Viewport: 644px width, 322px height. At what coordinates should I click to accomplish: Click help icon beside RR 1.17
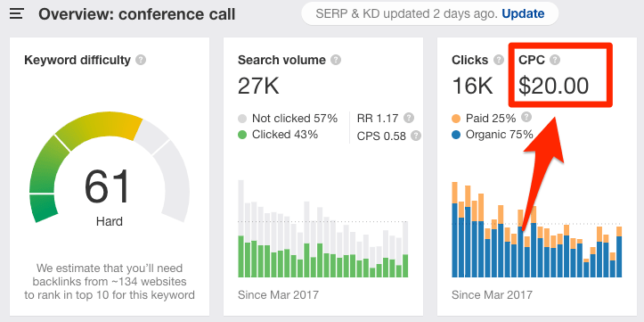pos(408,118)
